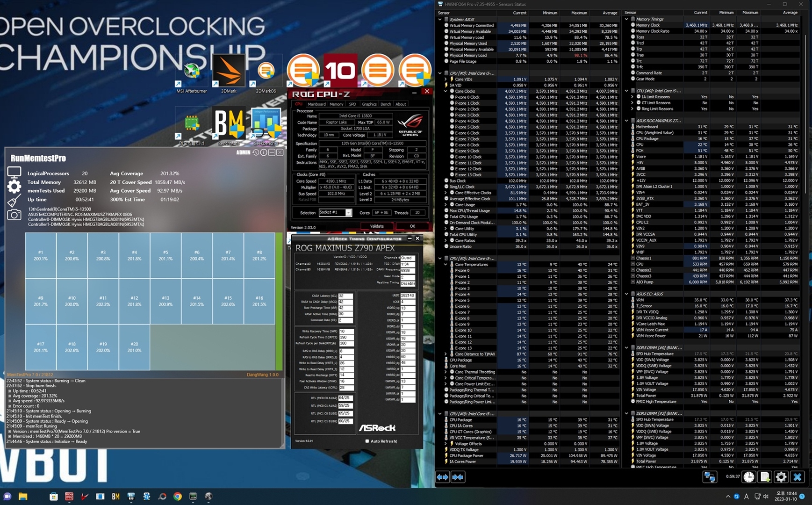The width and height of the screenshot is (812, 505).
Task: Open the Geekbench 3 desktop shortcut
Action: click(266, 126)
